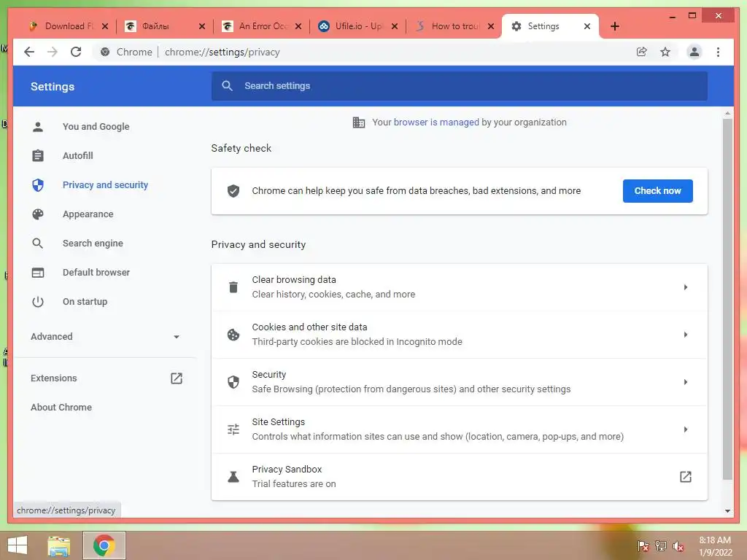
Task: Close the How to trou tab
Action: coord(491,26)
